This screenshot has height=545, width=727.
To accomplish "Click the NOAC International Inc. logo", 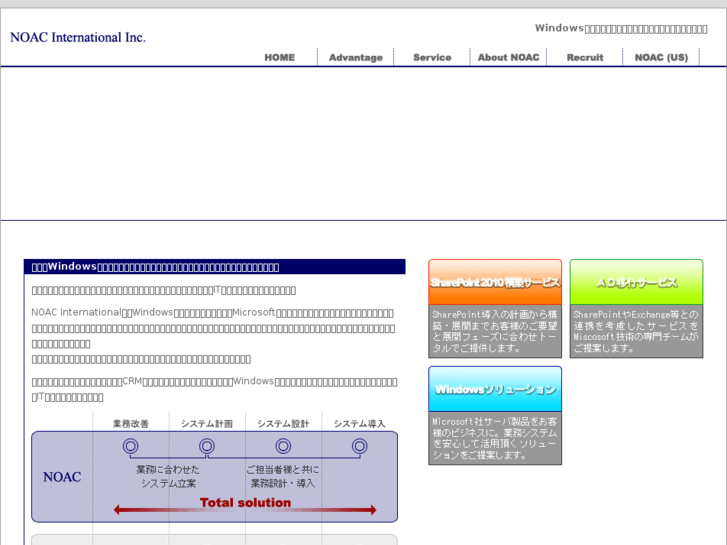I will coord(77,37).
